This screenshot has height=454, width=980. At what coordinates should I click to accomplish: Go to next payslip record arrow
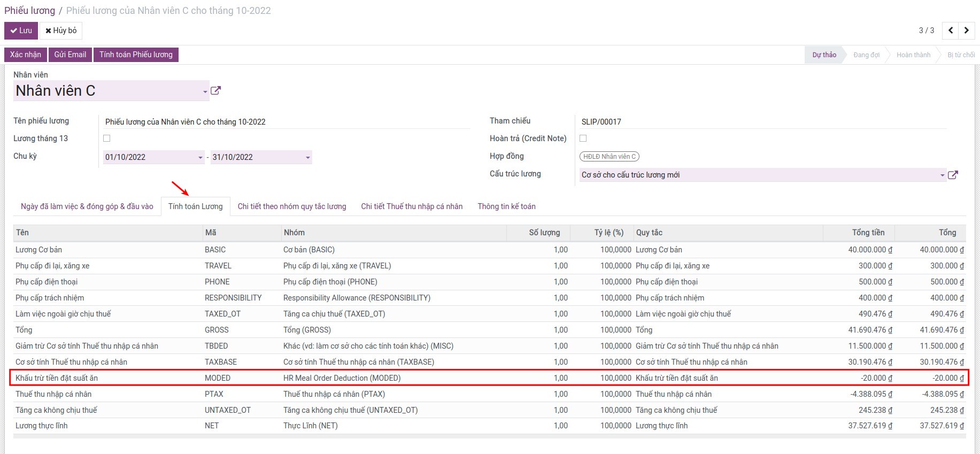(966, 30)
